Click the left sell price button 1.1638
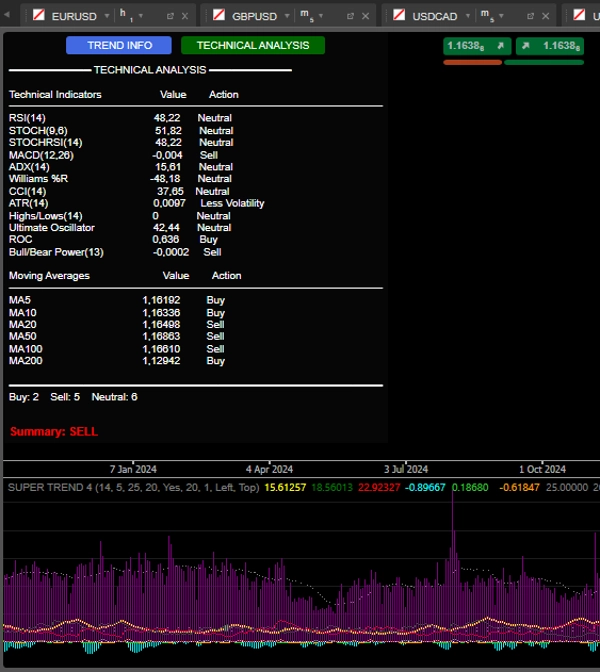The width and height of the screenshot is (600, 672). tap(477, 46)
